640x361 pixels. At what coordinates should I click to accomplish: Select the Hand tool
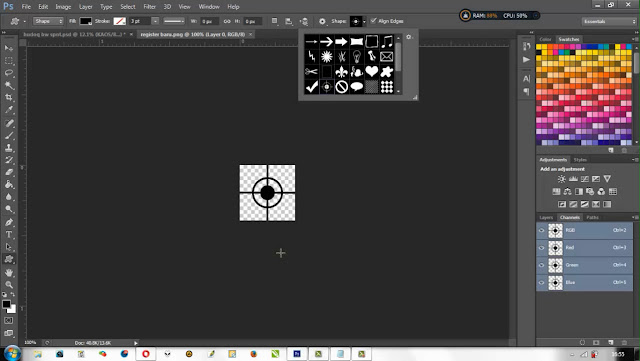pos(9,272)
